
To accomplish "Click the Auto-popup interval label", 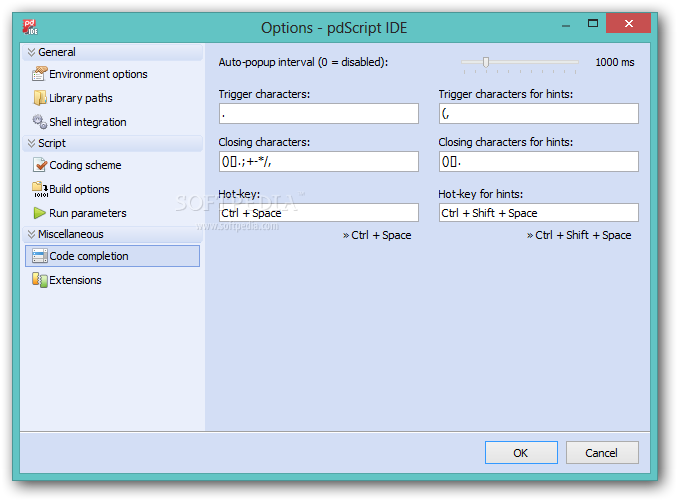I will 303,62.
